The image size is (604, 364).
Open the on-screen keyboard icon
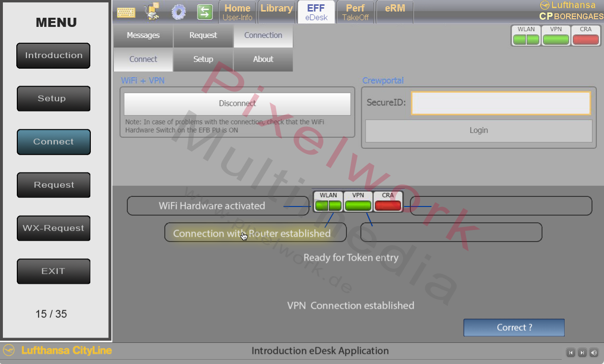126,12
